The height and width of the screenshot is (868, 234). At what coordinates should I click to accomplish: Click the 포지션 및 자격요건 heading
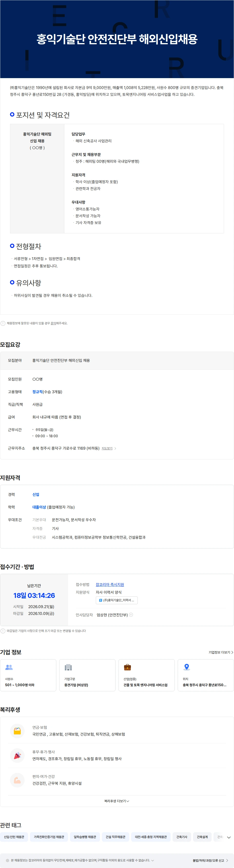click(43, 115)
